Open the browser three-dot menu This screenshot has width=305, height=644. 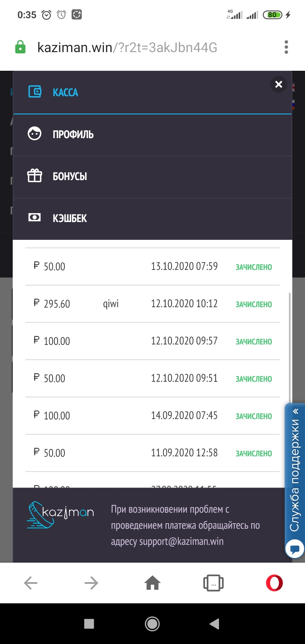pyautogui.click(x=286, y=47)
